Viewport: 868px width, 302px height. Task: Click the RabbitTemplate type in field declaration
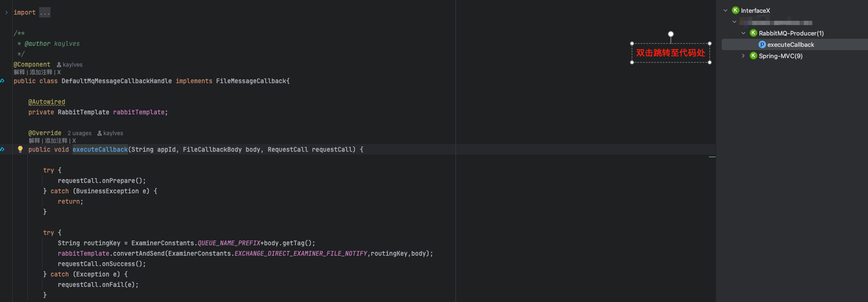(x=84, y=112)
